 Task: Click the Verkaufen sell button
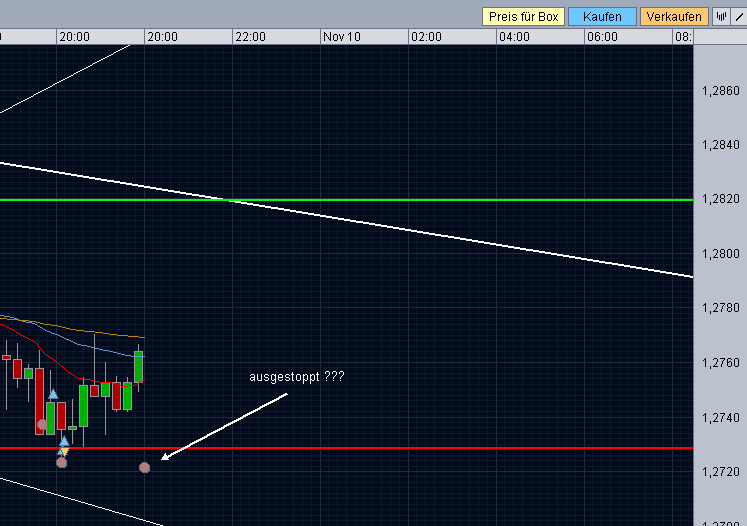coord(673,16)
